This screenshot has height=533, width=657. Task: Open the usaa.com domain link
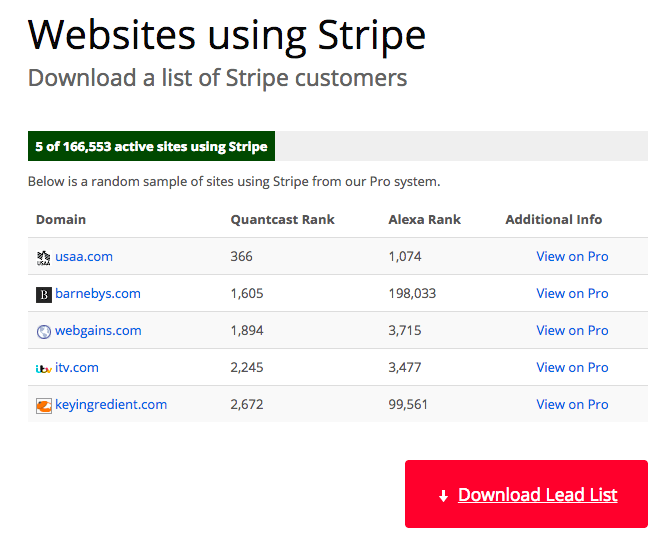[x=84, y=256]
